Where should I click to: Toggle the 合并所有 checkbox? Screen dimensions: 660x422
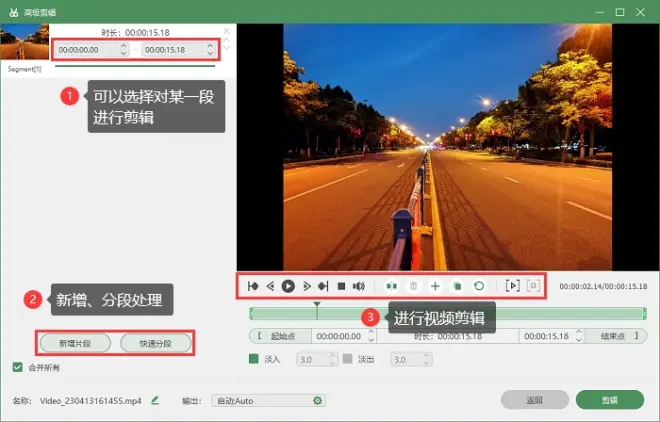coord(18,367)
